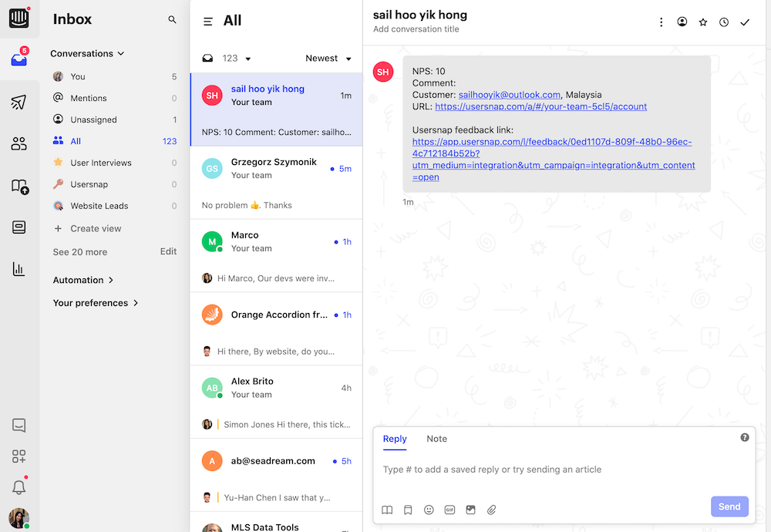Insert an image in reply
The height and width of the screenshot is (532, 771).
pos(470,510)
